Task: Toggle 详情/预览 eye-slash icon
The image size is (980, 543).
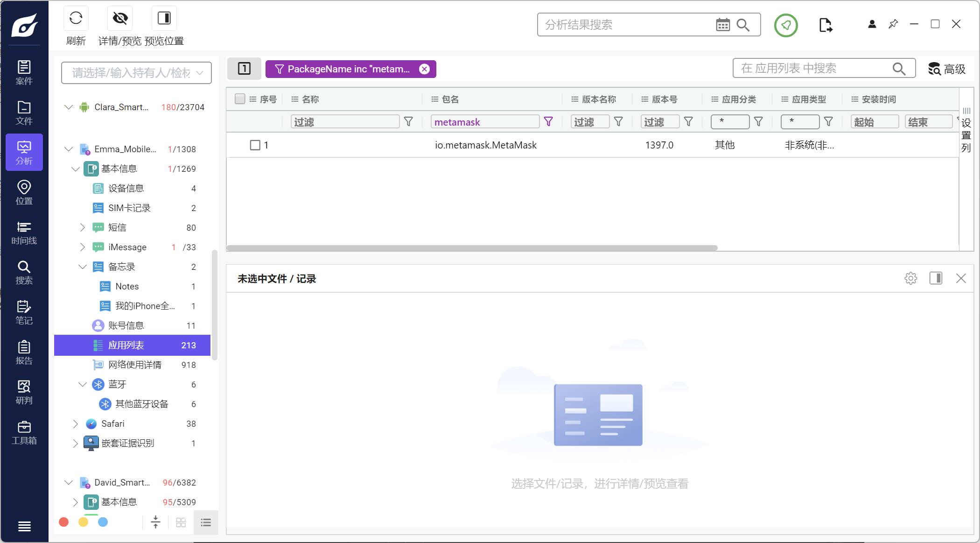Action: (x=120, y=18)
